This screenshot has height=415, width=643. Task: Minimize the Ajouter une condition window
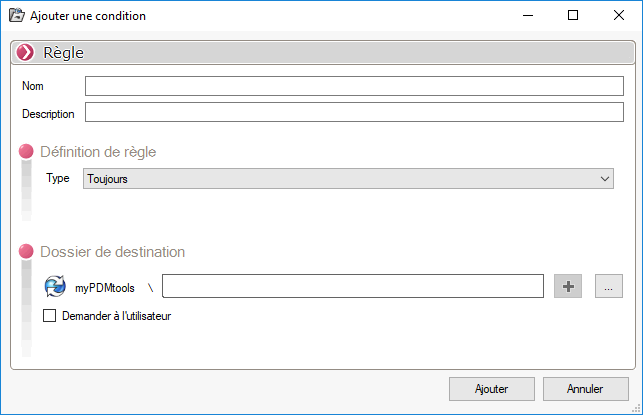coord(527,15)
